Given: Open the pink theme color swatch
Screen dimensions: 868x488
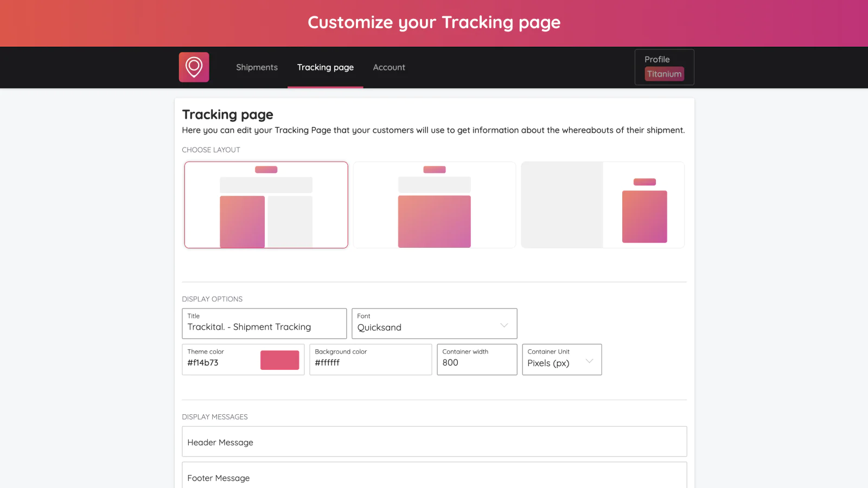Looking at the screenshot, I should coord(280,360).
